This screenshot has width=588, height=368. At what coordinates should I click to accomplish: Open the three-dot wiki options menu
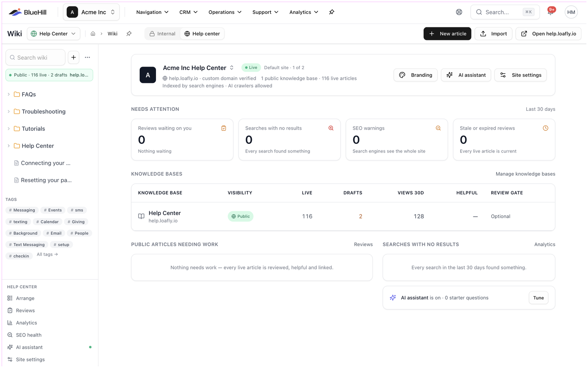[x=87, y=58]
